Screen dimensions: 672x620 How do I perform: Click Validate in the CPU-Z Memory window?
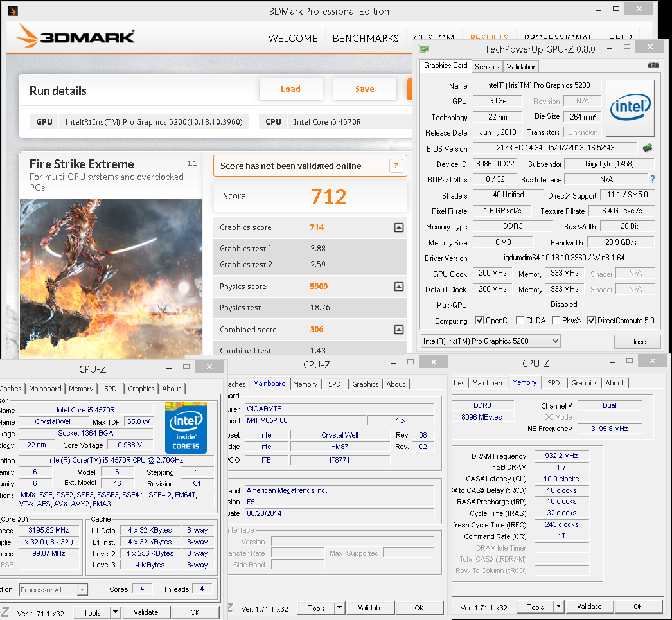click(589, 607)
